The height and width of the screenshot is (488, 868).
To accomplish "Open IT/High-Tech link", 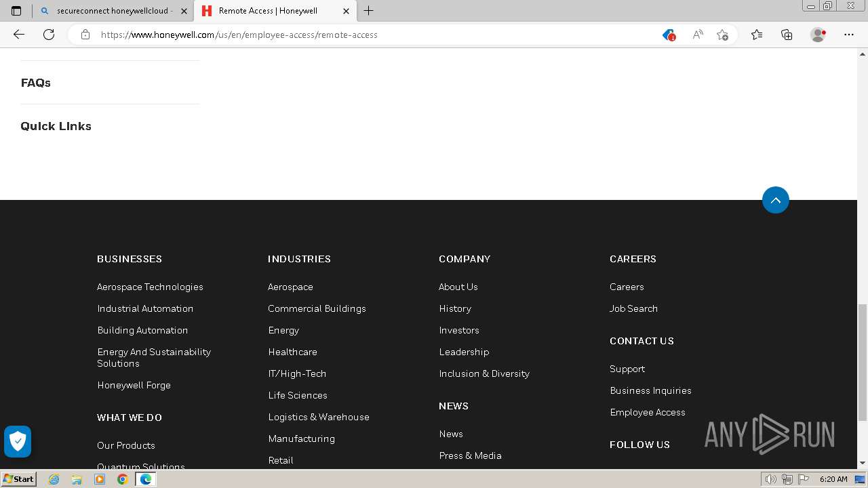I will pyautogui.click(x=297, y=373).
